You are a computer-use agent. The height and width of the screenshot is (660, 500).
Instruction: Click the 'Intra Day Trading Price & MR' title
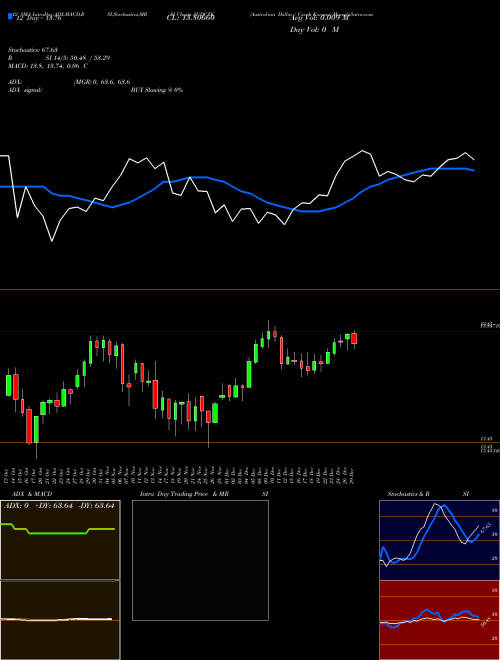[184, 494]
